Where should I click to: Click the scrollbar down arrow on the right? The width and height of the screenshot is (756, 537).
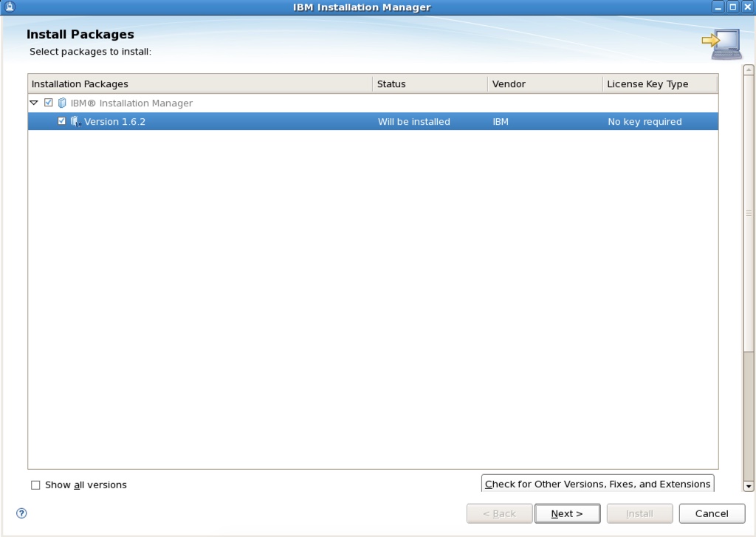click(x=748, y=487)
